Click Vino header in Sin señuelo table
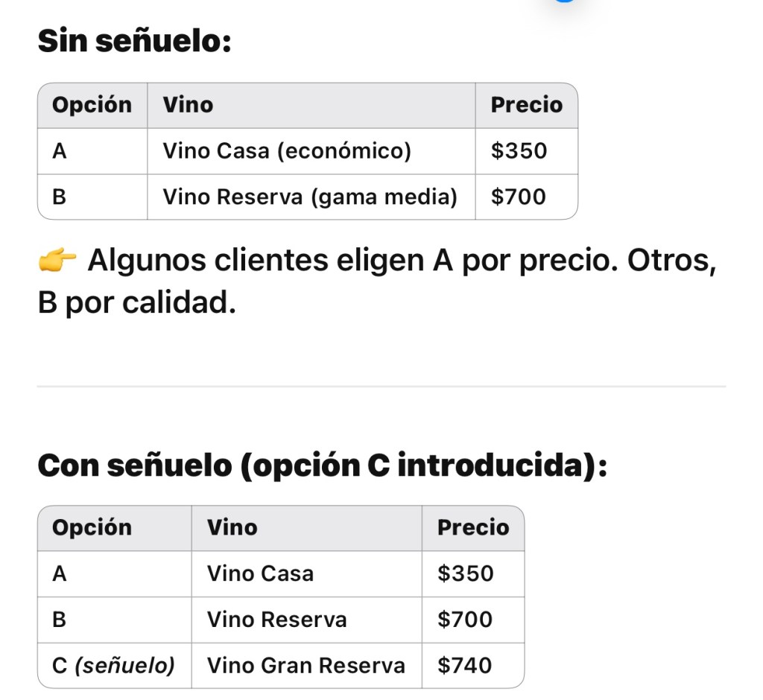Viewport: 763px width, 700px height. coord(188,105)
